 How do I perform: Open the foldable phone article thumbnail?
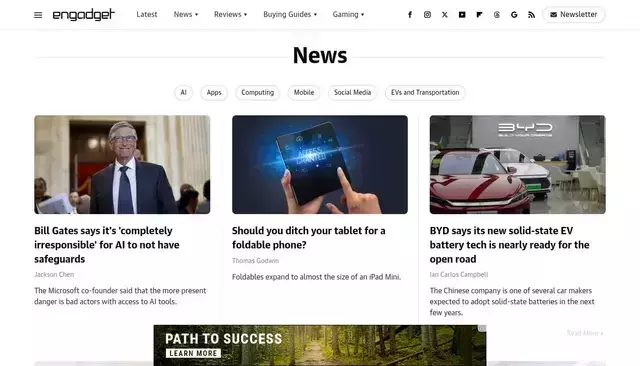pos(320,164)
